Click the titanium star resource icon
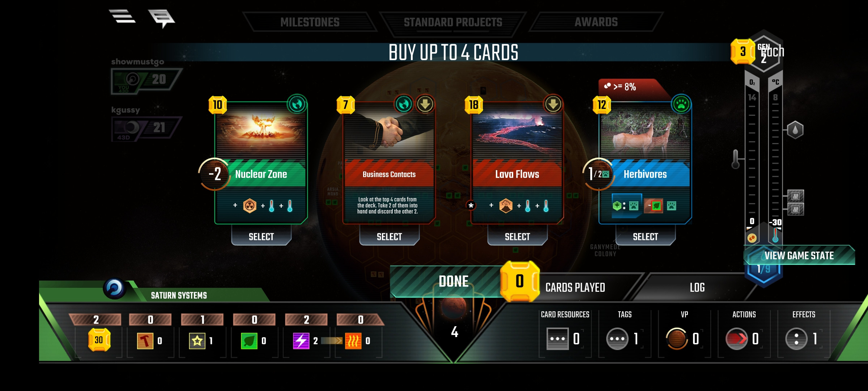The height and width of the screenshot is (391, 868). 197,341
